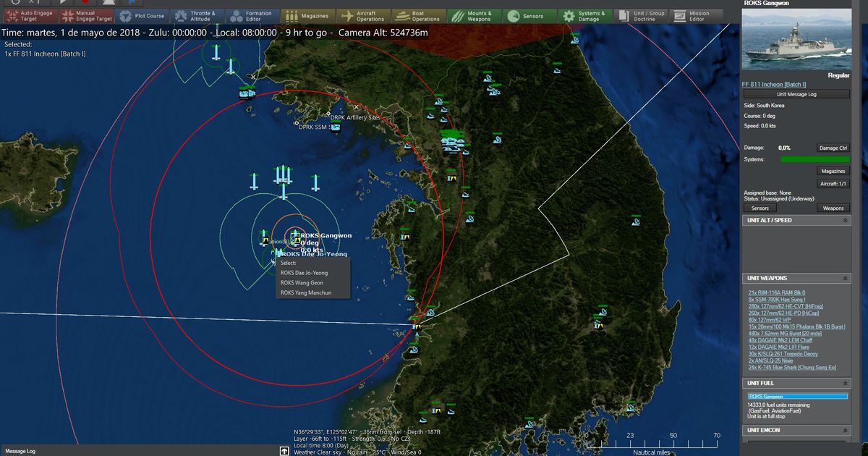Click the Unit Message Log button
This screenshot has height=456, width=868.
pyautogui.click(x=796, y=94)
